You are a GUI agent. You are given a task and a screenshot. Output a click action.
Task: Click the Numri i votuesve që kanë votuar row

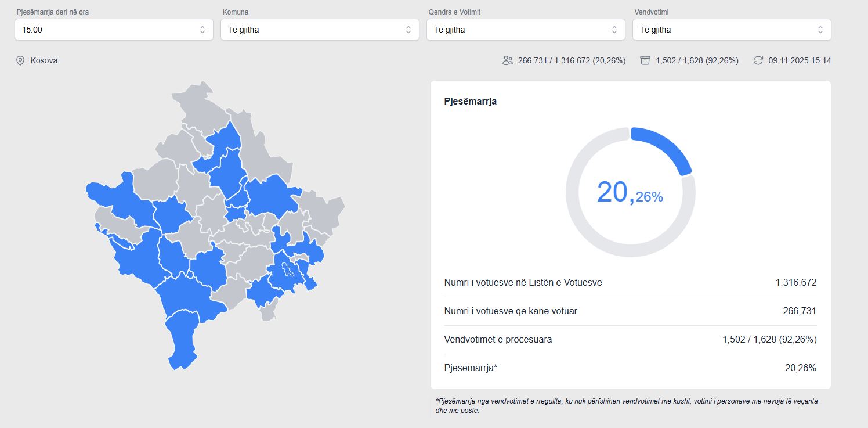coord(630,311)
